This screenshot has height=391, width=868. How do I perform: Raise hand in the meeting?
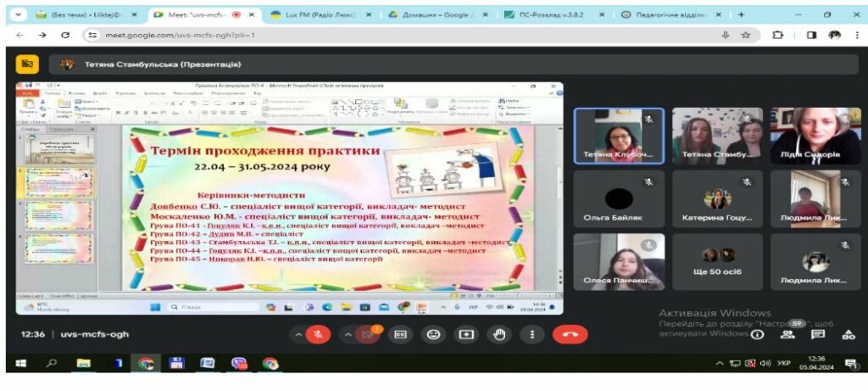click(x=499, y=335)
